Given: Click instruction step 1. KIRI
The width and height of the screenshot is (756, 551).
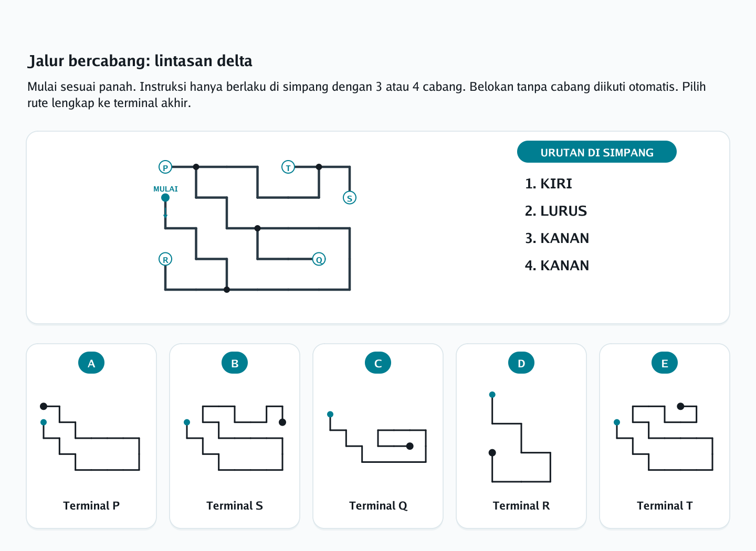Looking at the screenshot, I should [x=549, y=184].
